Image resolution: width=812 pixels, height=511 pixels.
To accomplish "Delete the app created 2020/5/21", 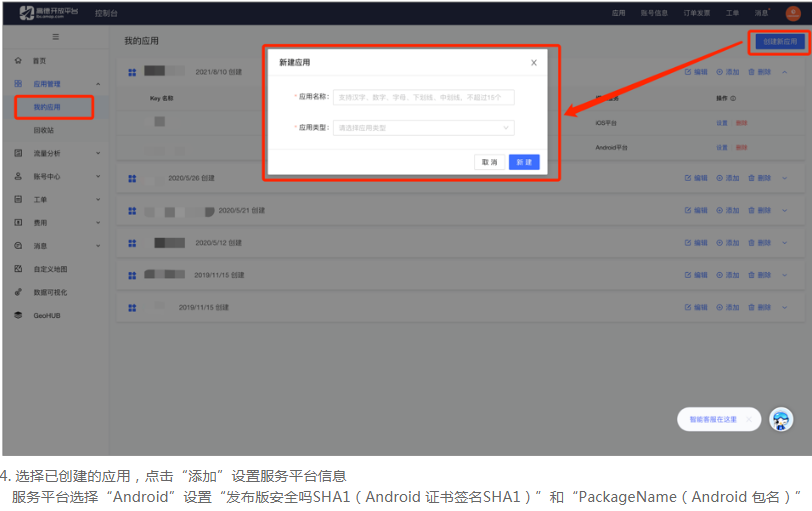I will click(x=760, y=210).
